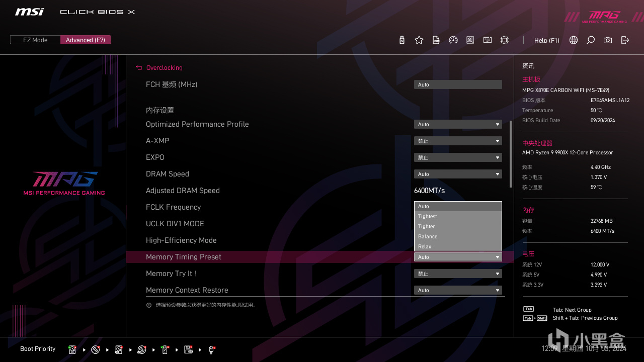
Task: Click the Tab: Next Group hint text
Action: click(572, 310)
